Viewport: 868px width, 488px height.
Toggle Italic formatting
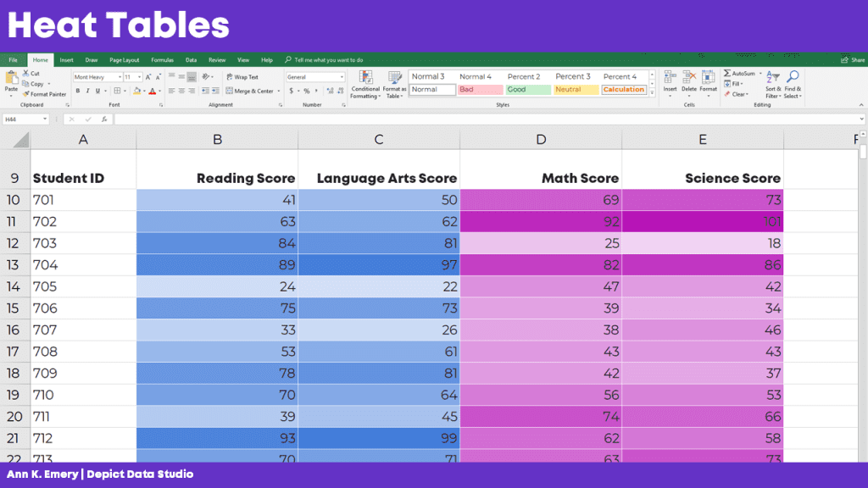tap(87, 91)
